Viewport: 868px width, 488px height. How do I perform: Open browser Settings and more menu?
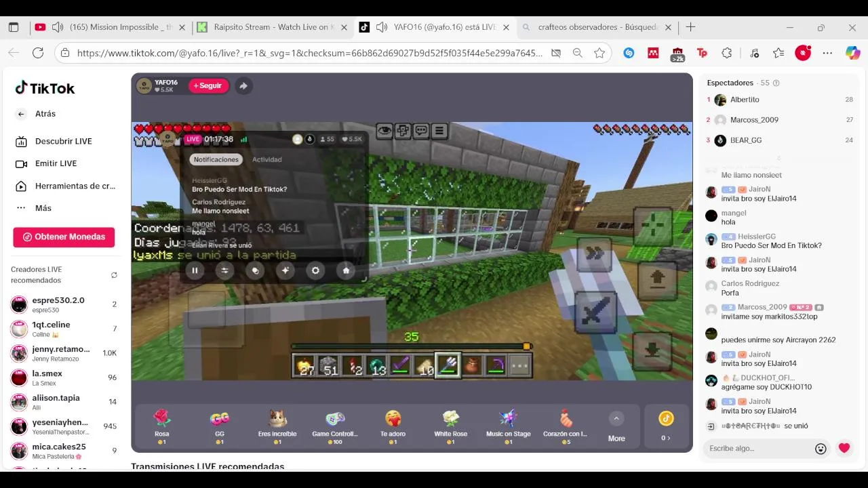[x=827, y=53]
